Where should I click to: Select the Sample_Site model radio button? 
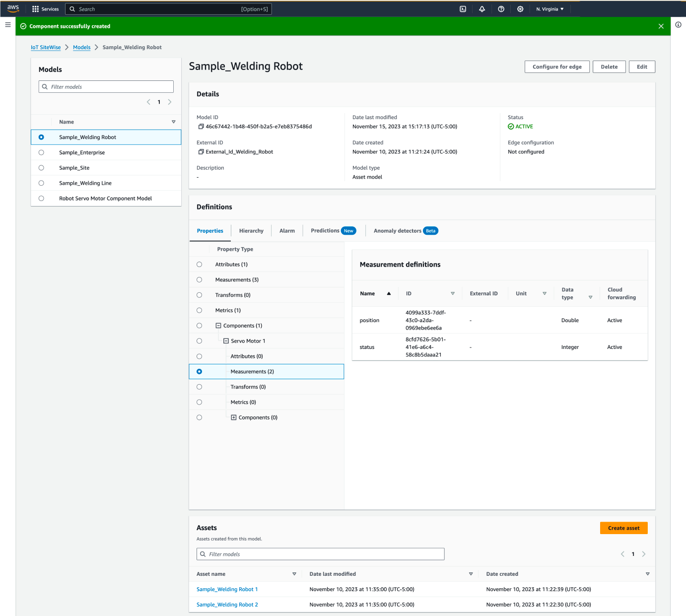41,168
